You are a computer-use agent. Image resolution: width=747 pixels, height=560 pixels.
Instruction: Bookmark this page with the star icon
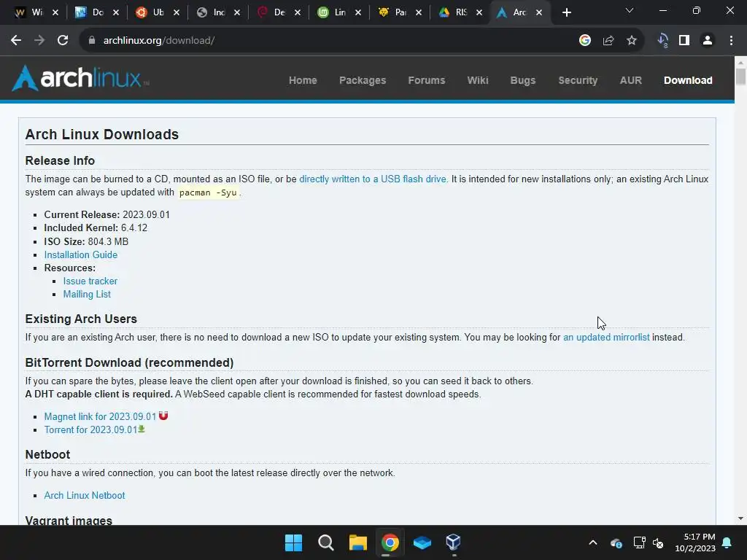[x=632, y=41]
